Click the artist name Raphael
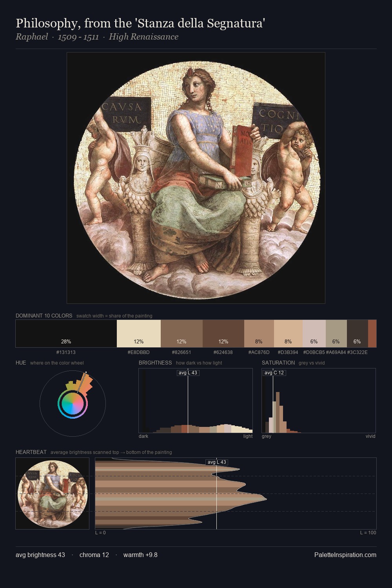Screen dimensions: 392x588 point(32,37)
